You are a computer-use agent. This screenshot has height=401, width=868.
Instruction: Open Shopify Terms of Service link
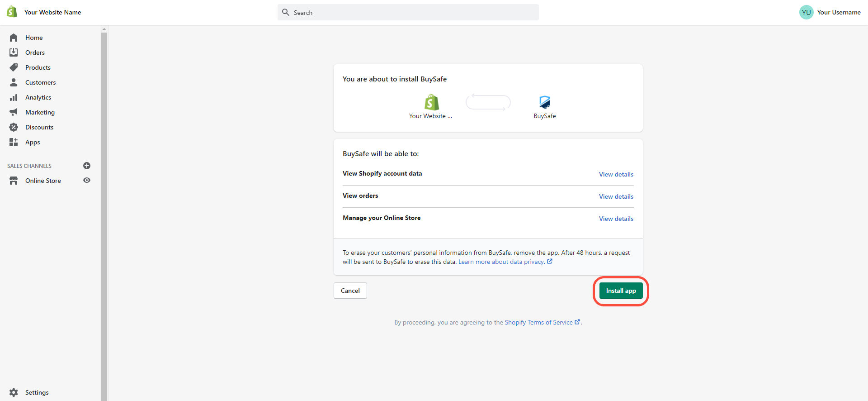point(538,322)
